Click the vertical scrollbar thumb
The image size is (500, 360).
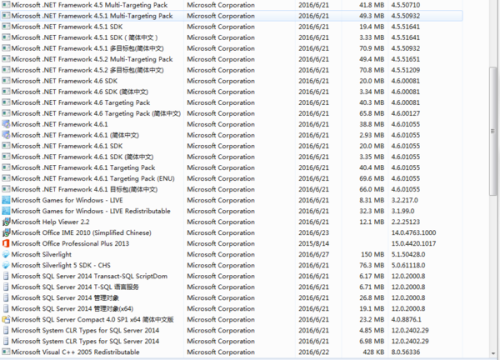[493, 131]
